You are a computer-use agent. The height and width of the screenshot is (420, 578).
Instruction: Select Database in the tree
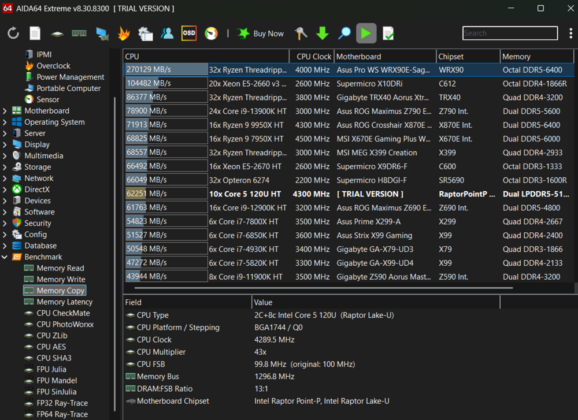pyautogui.click(x=40, y=246)
